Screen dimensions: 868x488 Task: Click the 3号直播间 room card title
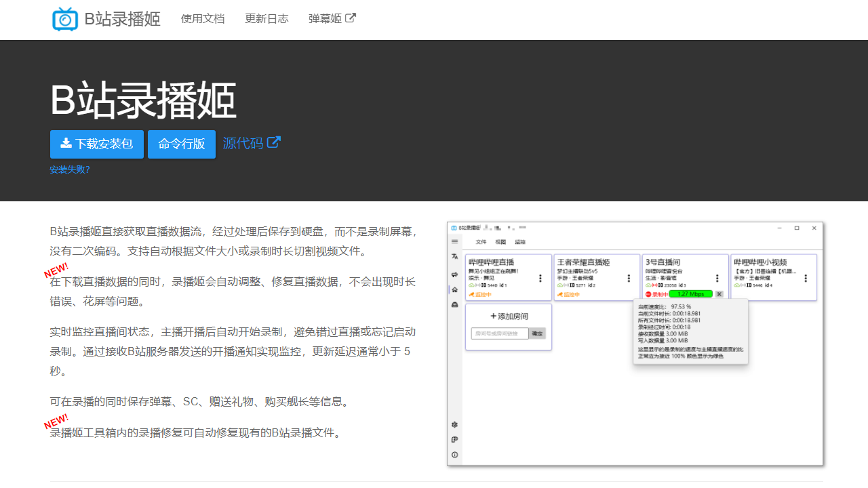point(663,262)
